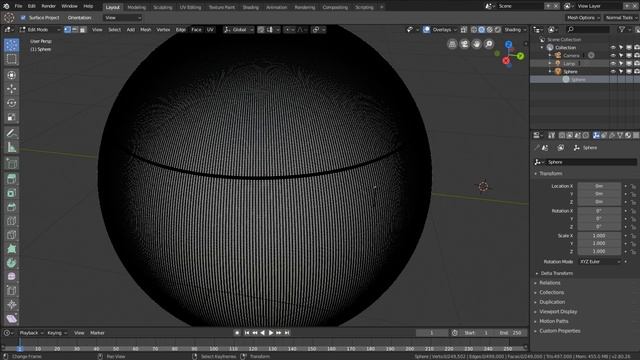Open the Mesh Options dropdown

click(x=583, y=18)
